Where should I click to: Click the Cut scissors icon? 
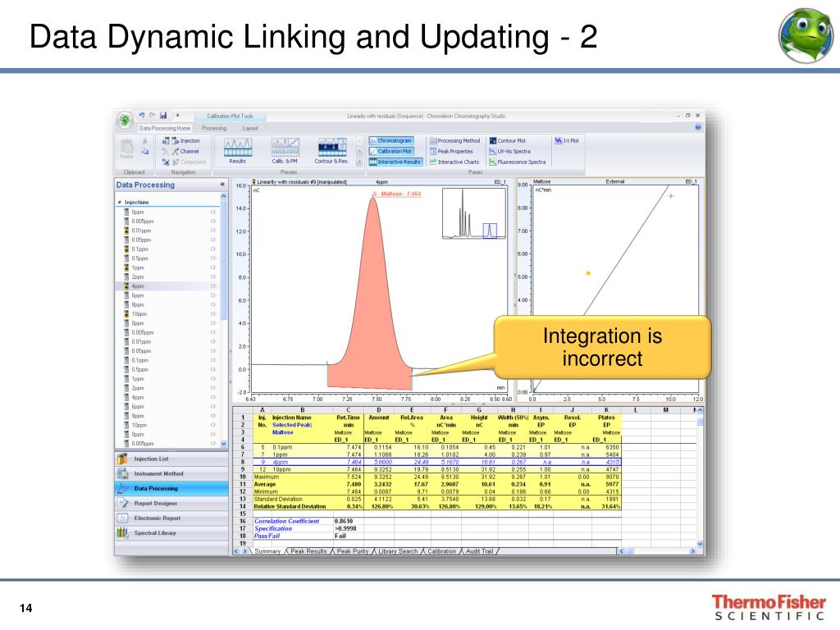(144, 141)
